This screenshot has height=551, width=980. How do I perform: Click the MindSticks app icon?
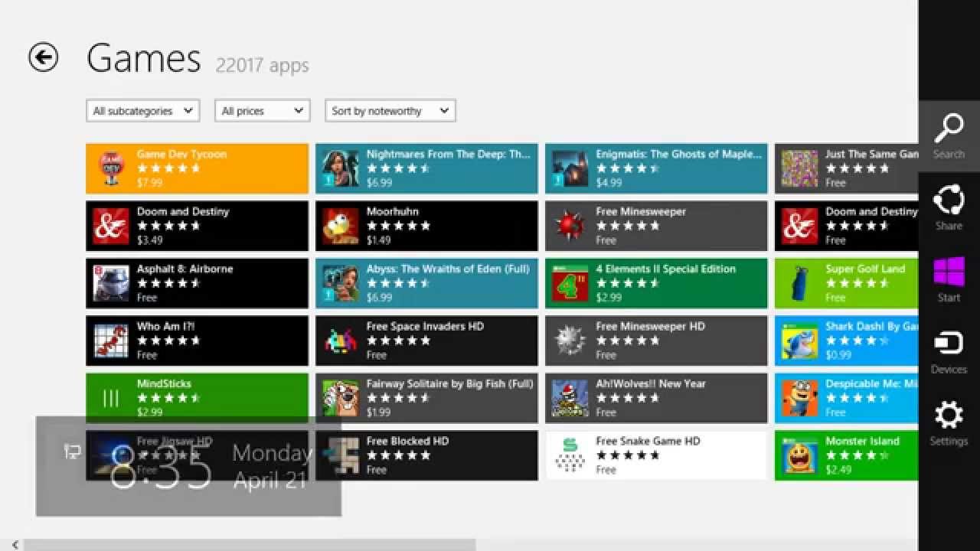111,398
